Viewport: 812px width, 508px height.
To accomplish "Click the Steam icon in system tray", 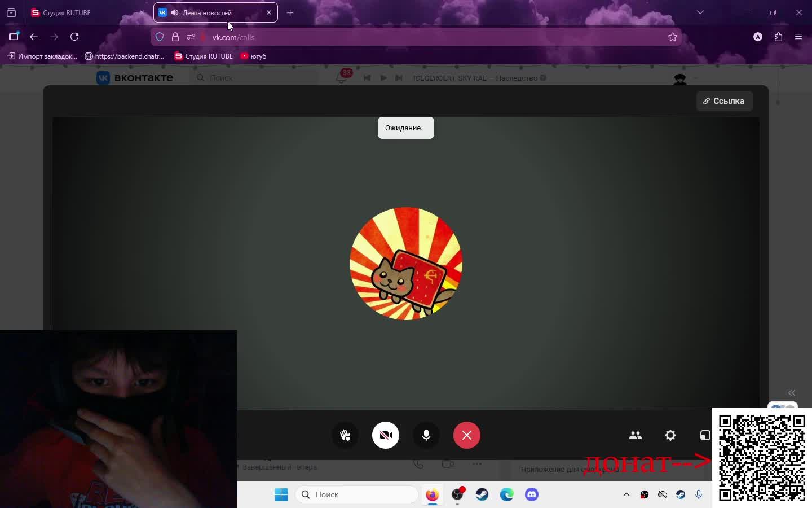I will [x=681, y=494].
